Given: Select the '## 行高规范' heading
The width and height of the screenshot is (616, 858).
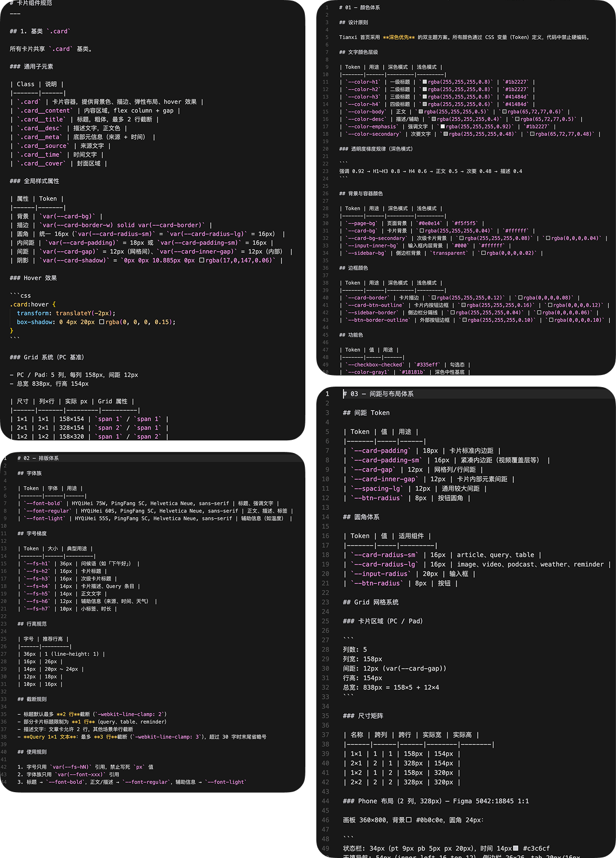Looking at the screenshot, I should 32,624.
